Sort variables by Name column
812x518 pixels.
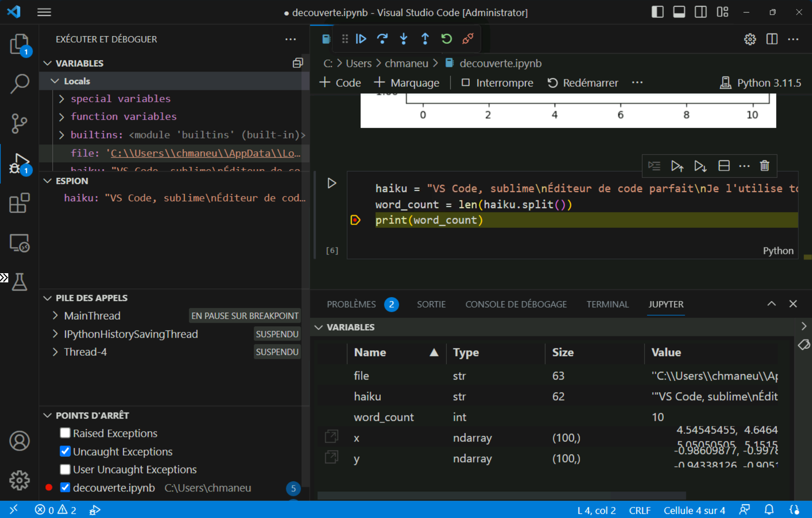395,353
